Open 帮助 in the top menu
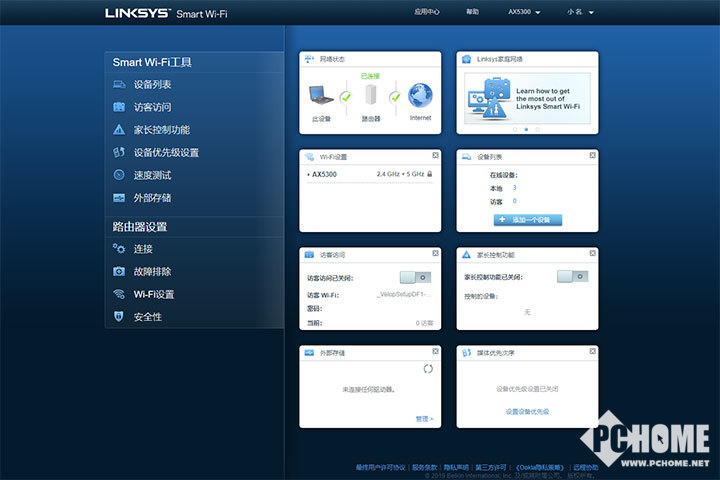 click(x=472, y=11)
